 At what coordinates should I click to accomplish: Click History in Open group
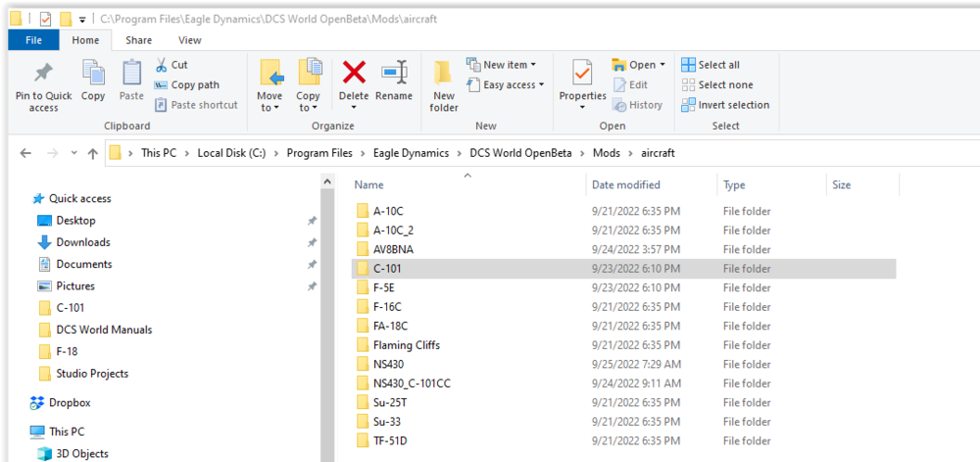click(x=638, y=105)
